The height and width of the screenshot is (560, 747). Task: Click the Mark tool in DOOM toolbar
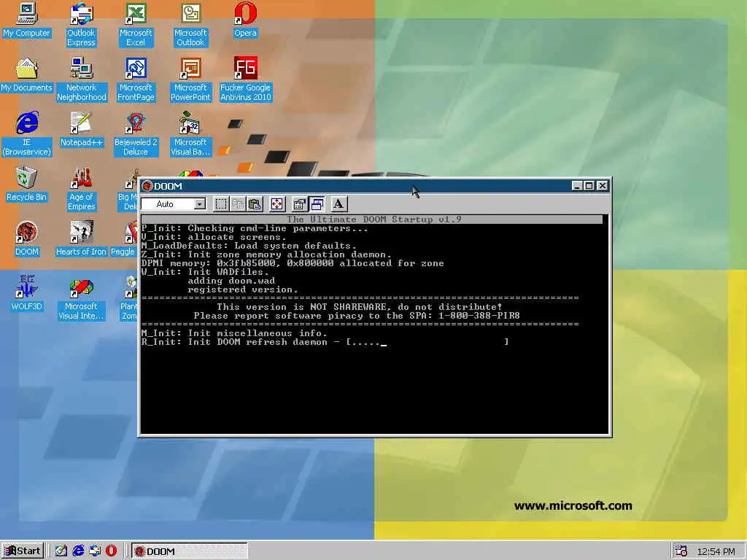coord(220,204)
